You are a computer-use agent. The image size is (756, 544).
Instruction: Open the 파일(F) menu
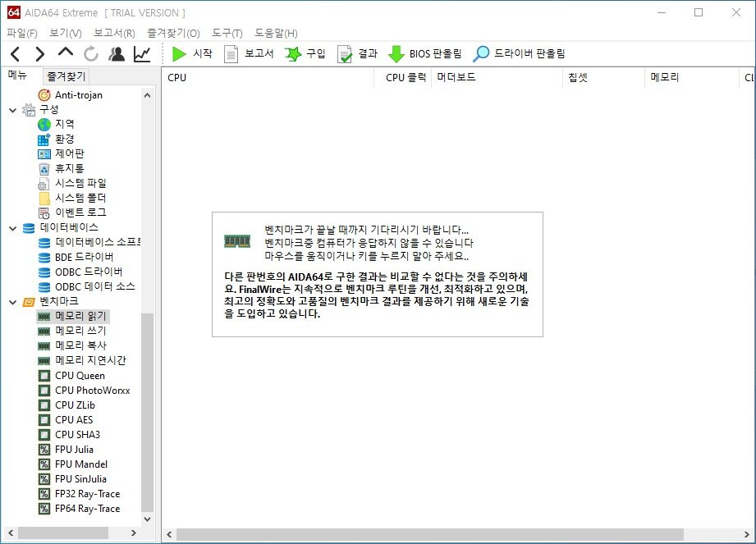coord(22,33)
